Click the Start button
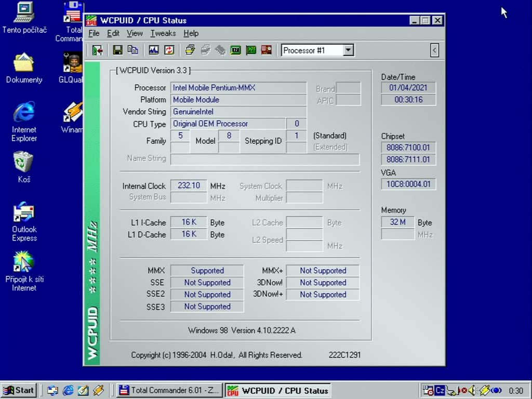The width and height of the screenshot is (532, 399). click(x=19, y=391)
